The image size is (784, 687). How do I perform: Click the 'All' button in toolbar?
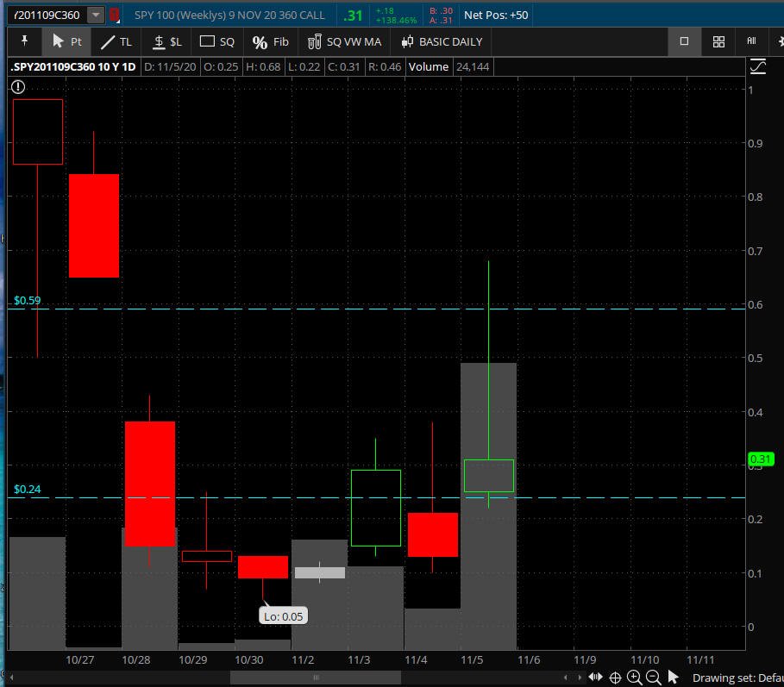(751, 41)
